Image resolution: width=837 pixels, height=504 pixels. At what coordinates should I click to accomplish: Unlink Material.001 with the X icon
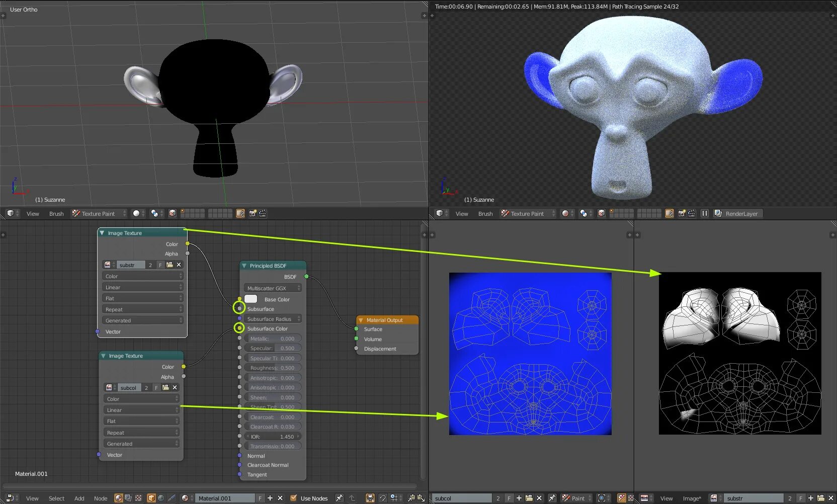pyautogui.click(x=280, y=498)
